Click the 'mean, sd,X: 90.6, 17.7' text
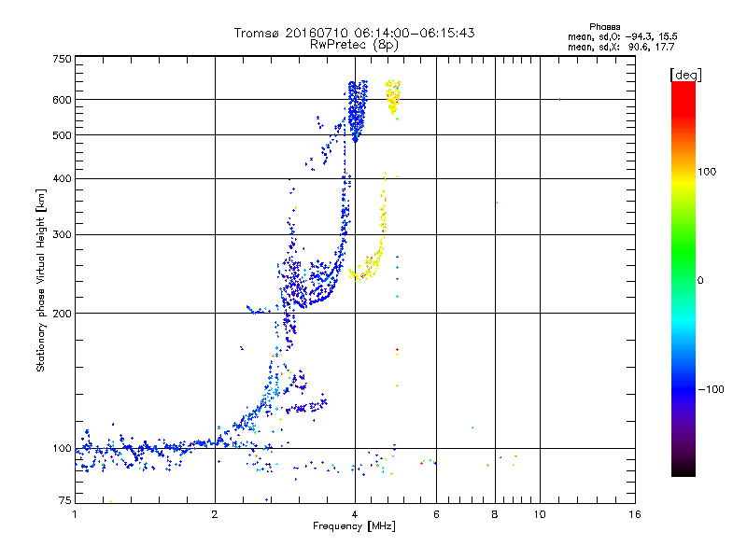 click(x=621, y=47)
